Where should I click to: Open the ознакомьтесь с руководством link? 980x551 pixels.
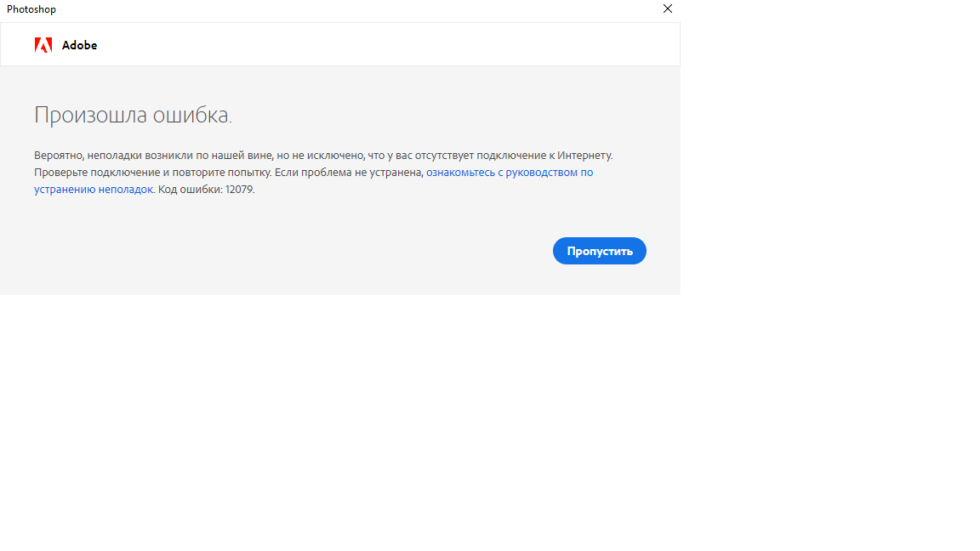tap(509, 173)
